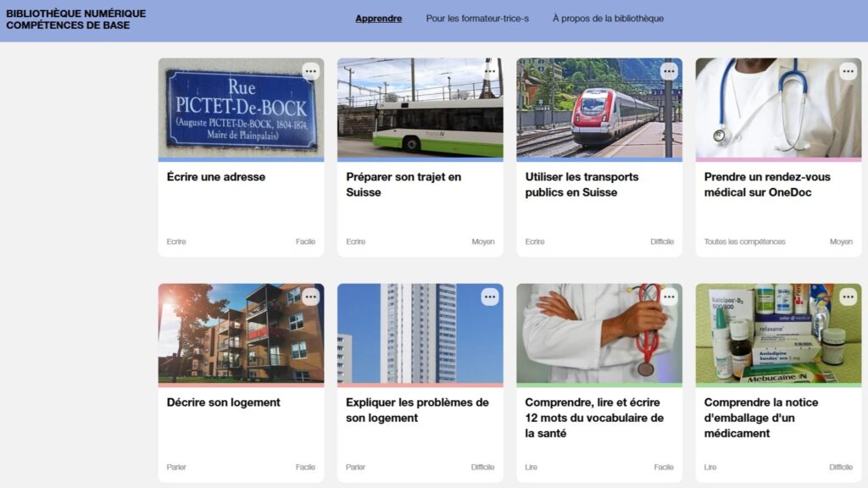
Task: Go to À propos de la bibliothèque
Action: tap(608, 19)
